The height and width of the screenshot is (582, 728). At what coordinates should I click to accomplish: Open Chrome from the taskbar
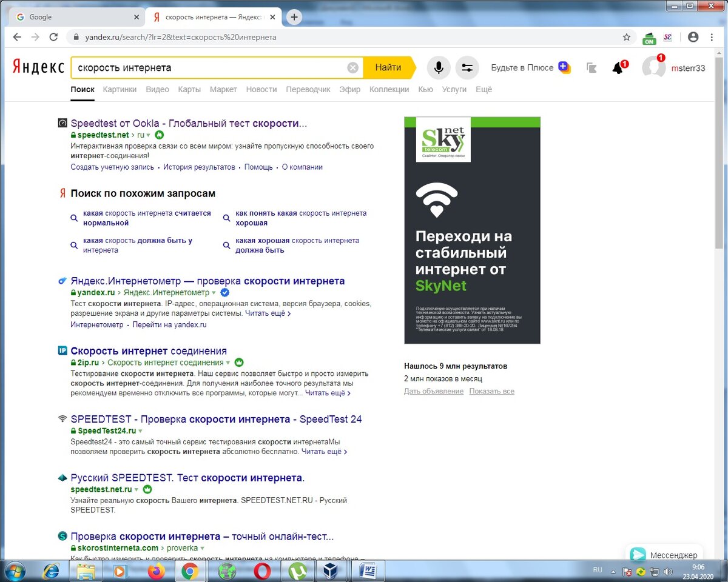coord(190,570)
